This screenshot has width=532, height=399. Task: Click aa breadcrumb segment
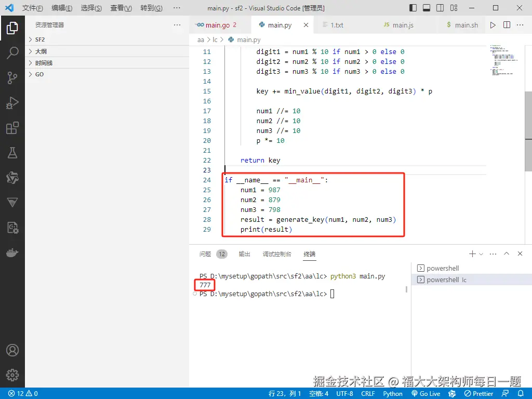click(201, 39)
